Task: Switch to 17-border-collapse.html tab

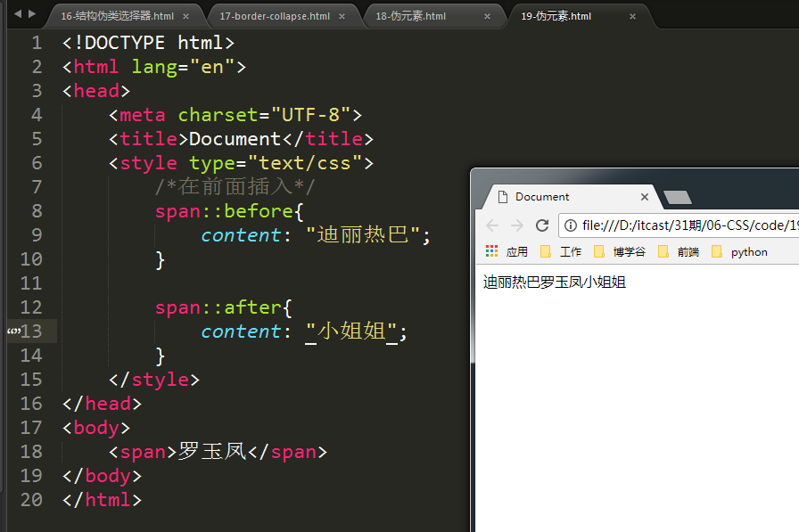Action: coord(275,16)
